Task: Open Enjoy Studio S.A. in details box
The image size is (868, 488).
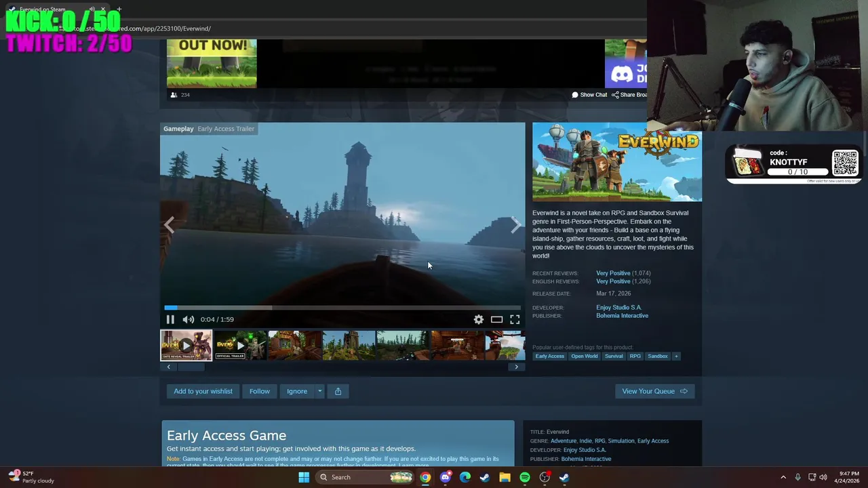Action: click(x=585, y=450)
